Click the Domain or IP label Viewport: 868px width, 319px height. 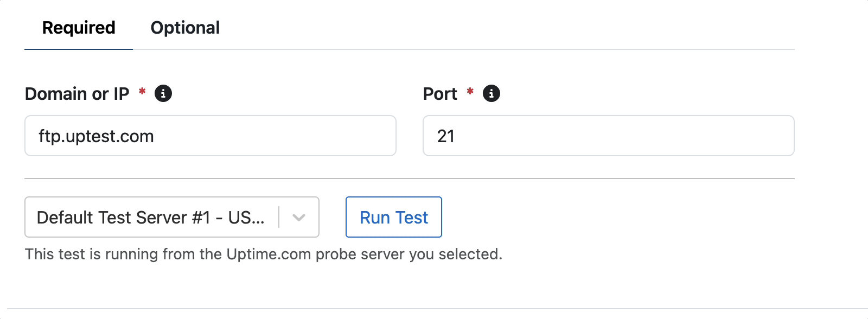[x=77, y=94]
